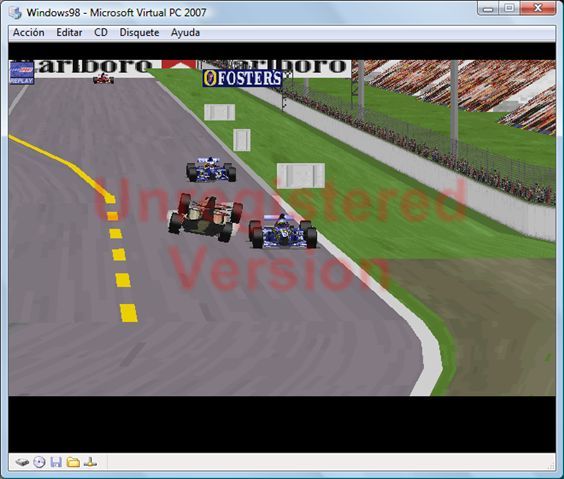The image size is (564, 479).
Task: Close the Virtual PC window
Action: tap(538, 8)
